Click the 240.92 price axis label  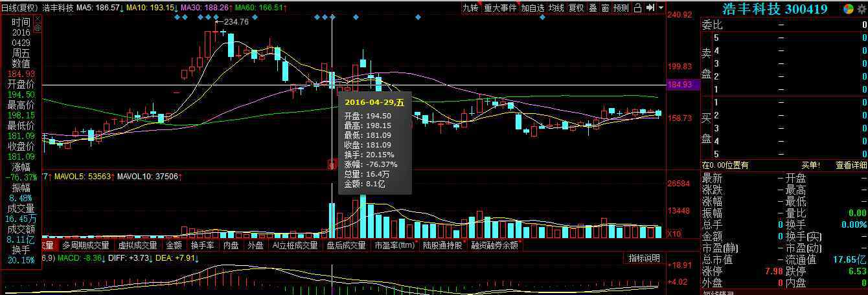680,15
